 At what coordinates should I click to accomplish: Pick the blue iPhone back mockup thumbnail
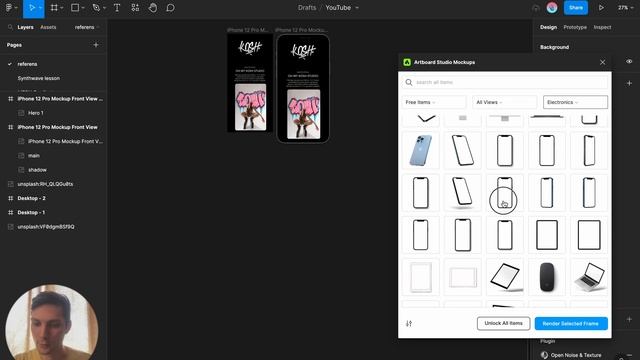click(421, 151)
